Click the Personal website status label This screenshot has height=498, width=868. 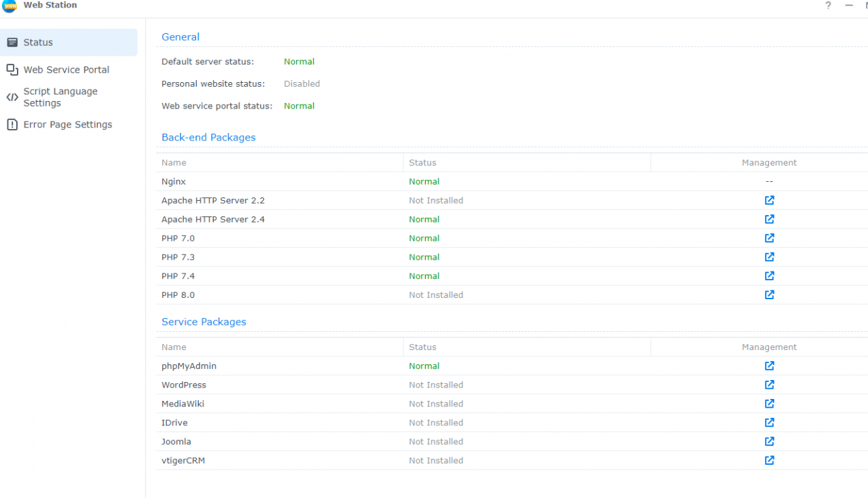(x=213, y=84)
